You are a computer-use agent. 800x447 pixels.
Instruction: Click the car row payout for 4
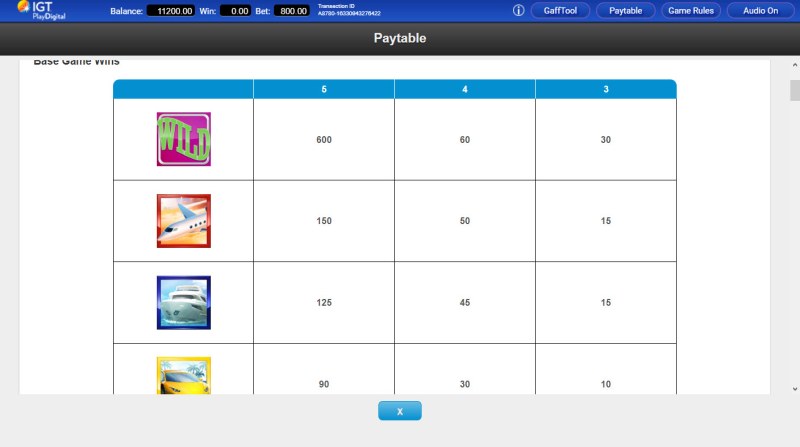click(x=465, y=384)
